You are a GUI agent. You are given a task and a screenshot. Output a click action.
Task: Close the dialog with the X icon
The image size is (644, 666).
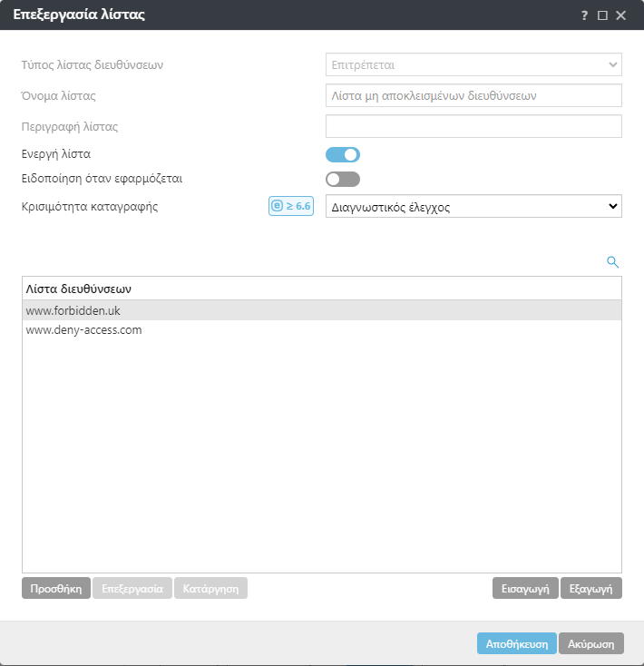coord(620,15)
